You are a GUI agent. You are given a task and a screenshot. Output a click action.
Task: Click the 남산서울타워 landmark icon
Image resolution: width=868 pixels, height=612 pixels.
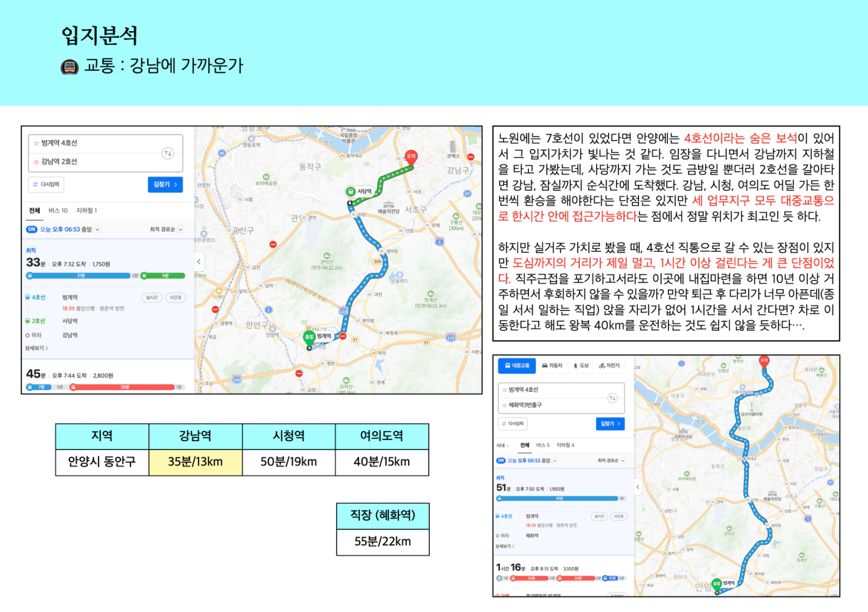click(x=751, y=406)
